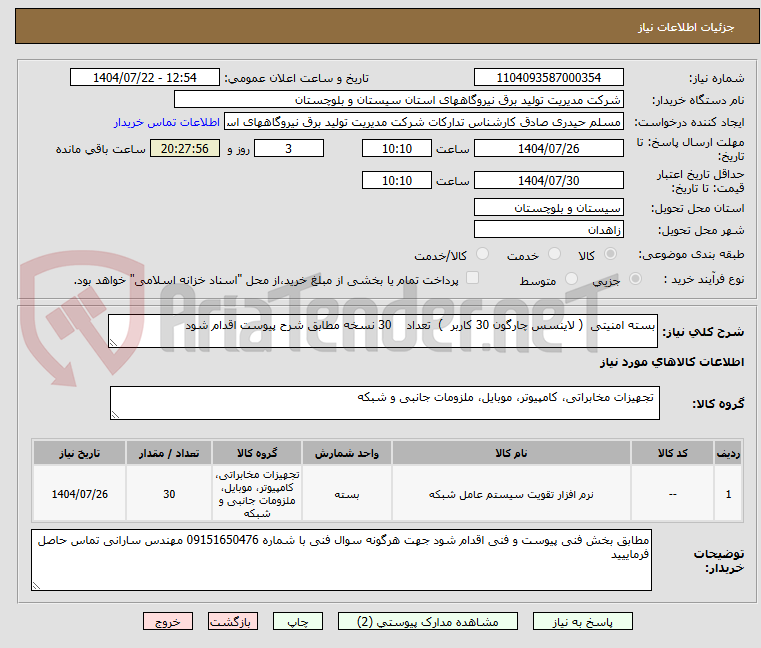Screen dimensions: 761x648
Task: Select the کالا radio button
Action: click(x=611, y=254)
